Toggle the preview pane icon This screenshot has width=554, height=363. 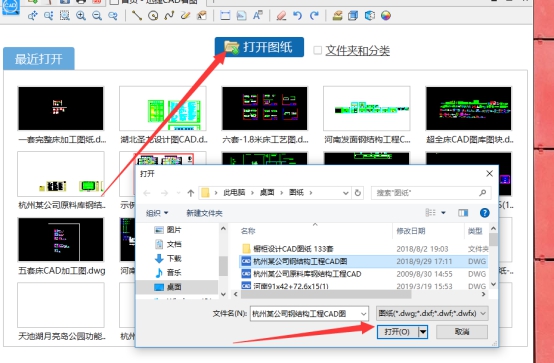(463, 213)
